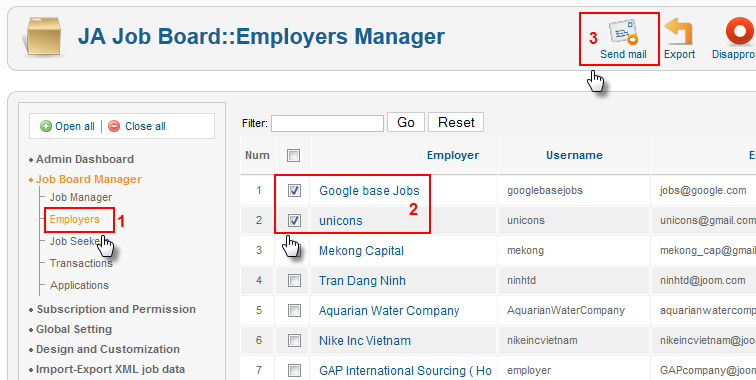Image resolution: width=756 pixels, height=380 pixels.
Task: Sort by the Username column header
Action: tap(574, 155)
